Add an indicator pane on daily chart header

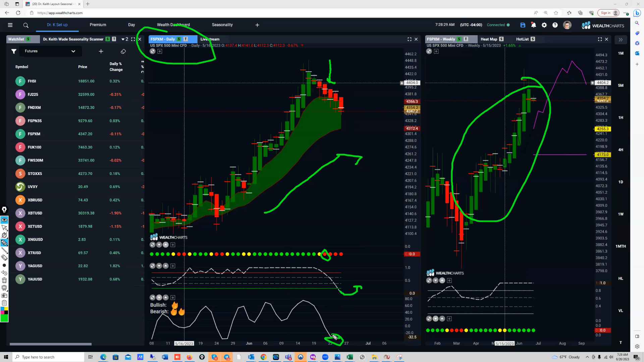pos(160,51)
